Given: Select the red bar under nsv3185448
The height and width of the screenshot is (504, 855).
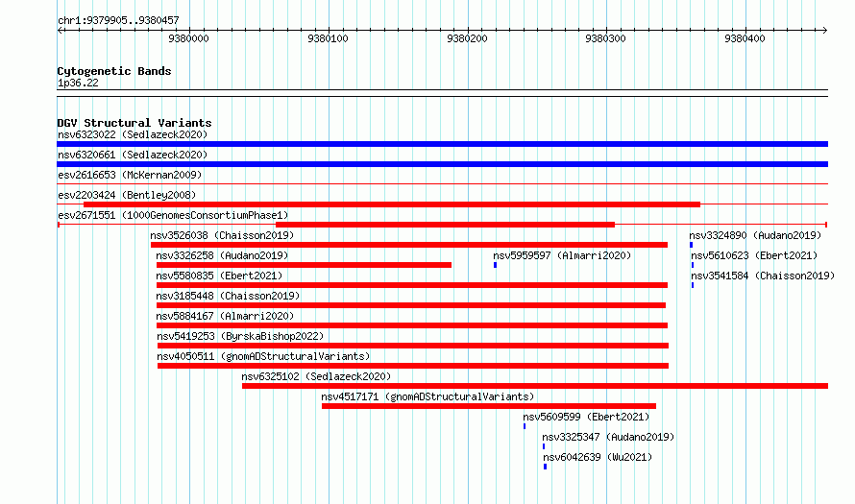Looking at the screenshot, I should [411, 305].
